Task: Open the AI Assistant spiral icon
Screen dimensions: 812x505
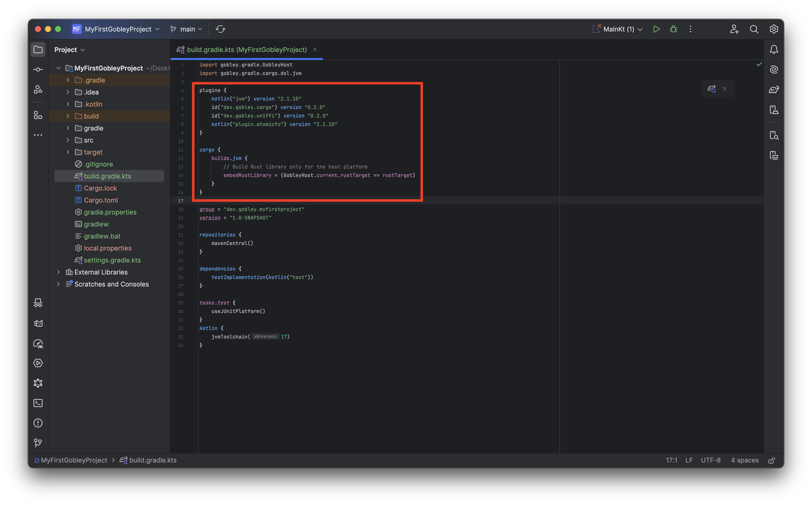Action: [773, 69]
